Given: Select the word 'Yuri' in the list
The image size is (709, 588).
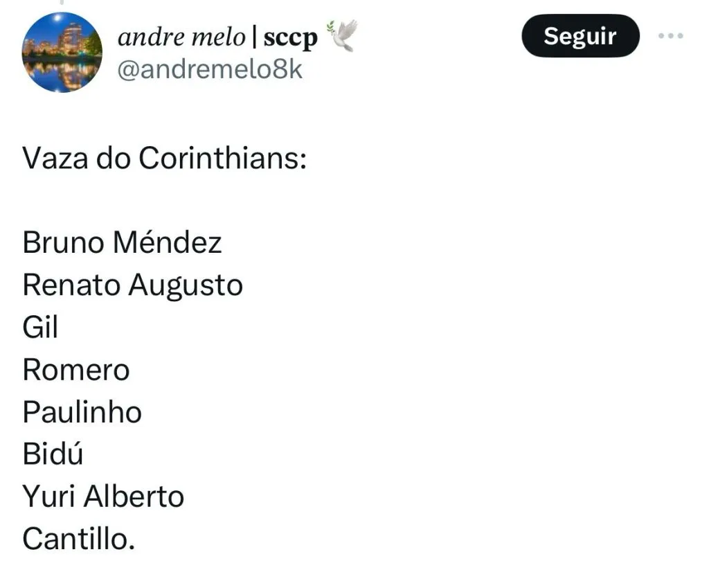Looking at the screenshot, I should pos(48,497).
